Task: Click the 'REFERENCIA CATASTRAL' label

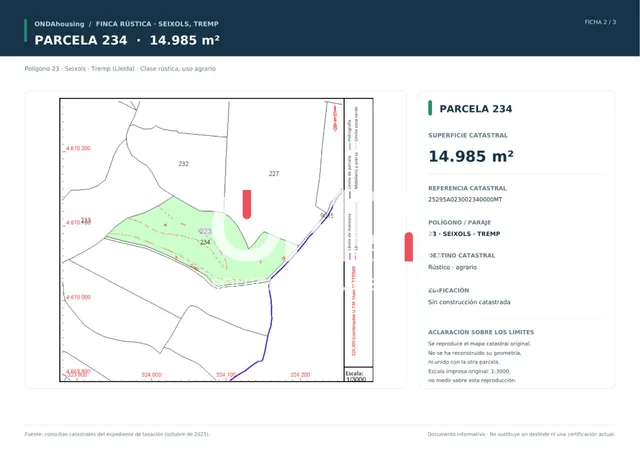Action: (467, 188)
